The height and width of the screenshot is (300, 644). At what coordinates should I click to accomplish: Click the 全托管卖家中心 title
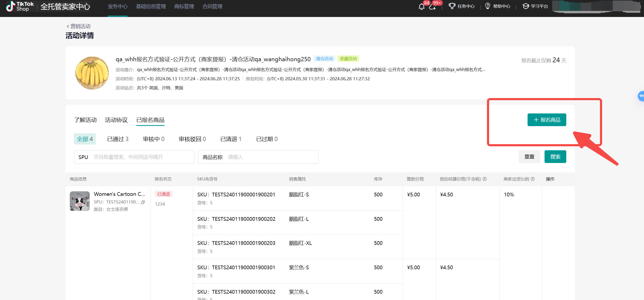click(x=65, y=6)
